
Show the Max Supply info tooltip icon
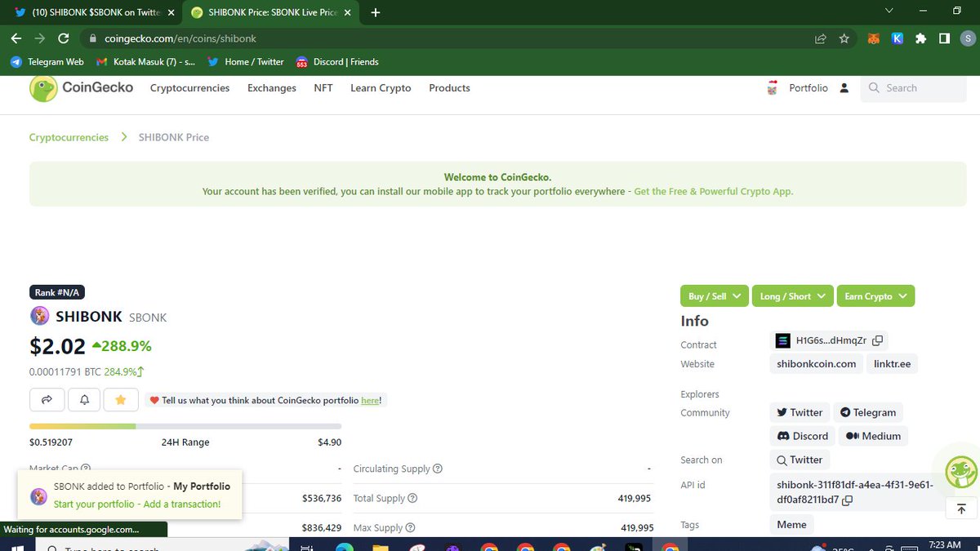pos(410,528)
